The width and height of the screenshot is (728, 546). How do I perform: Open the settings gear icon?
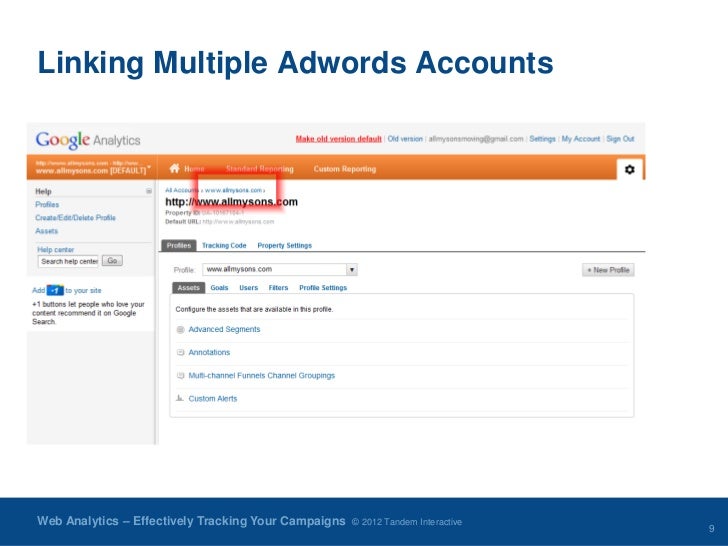[x=630, y=169]
